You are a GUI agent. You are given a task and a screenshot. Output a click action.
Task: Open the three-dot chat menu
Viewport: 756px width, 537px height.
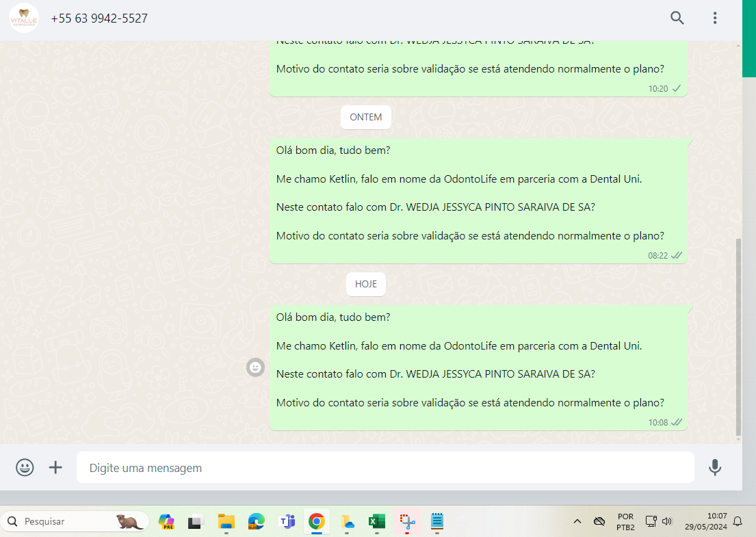pos(715,18)
